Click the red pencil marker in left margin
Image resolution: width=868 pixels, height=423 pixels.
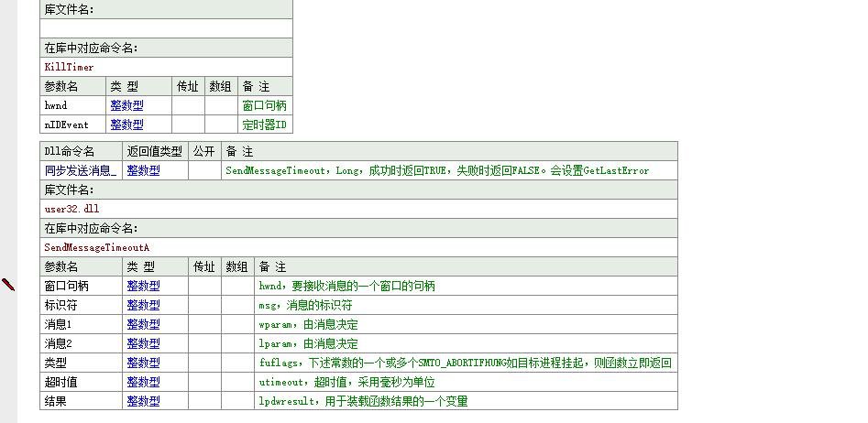click(x=8, y=285)
